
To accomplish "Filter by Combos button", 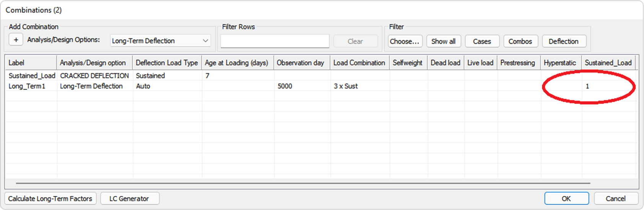I will [x=520, y=41].
